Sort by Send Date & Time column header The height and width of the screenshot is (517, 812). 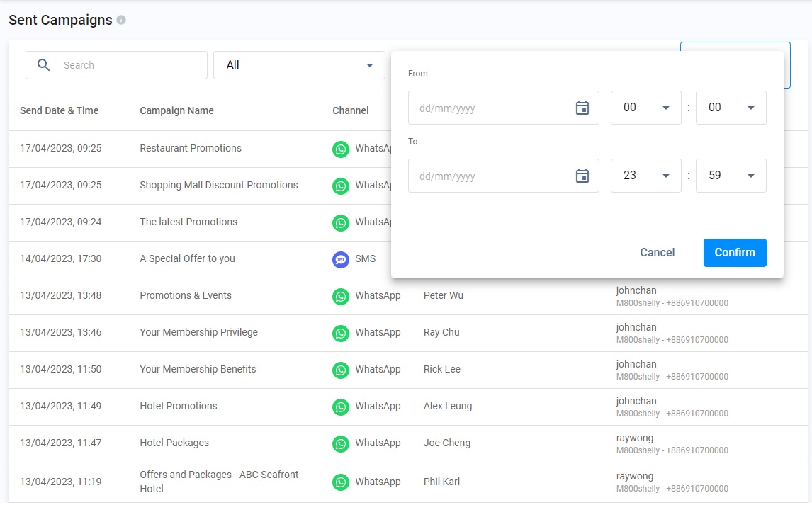point(60,110)
